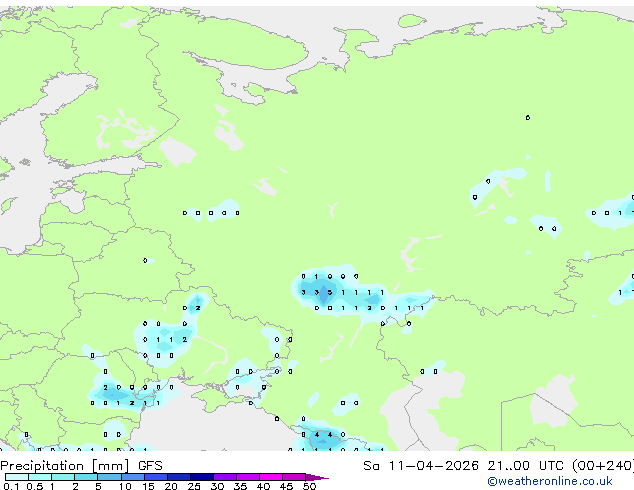Click the above-50 arrow tip of legend
This screenshot has height=490, width=634.
317,478
